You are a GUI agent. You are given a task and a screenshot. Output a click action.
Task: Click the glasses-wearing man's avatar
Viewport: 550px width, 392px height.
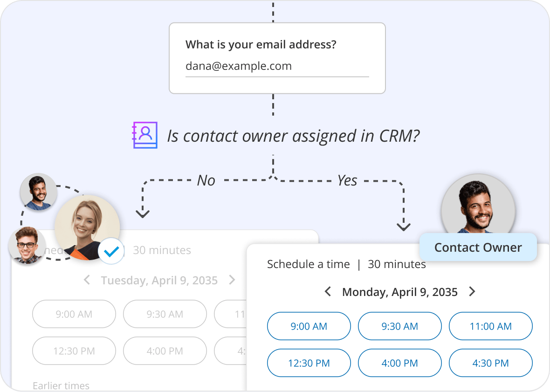pyautogui.click(x=27, y=245)
